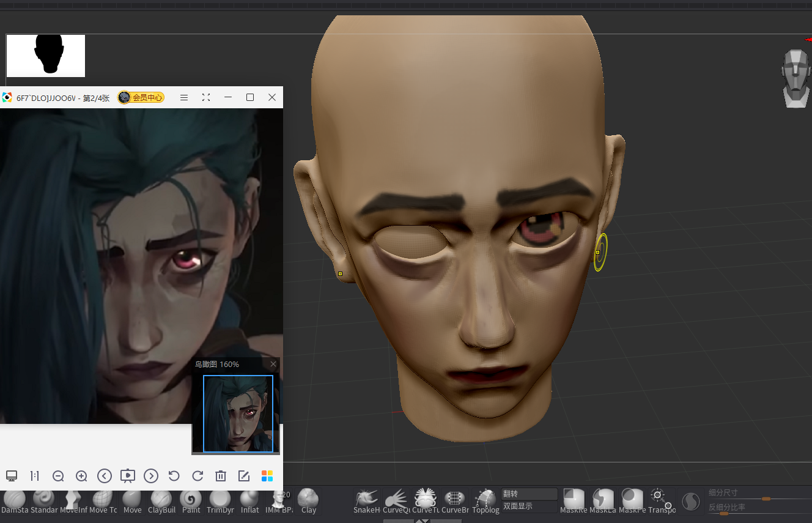
Task: Click the yellow symmetry brush cursor ring
Action: click(x=600, y=252)
